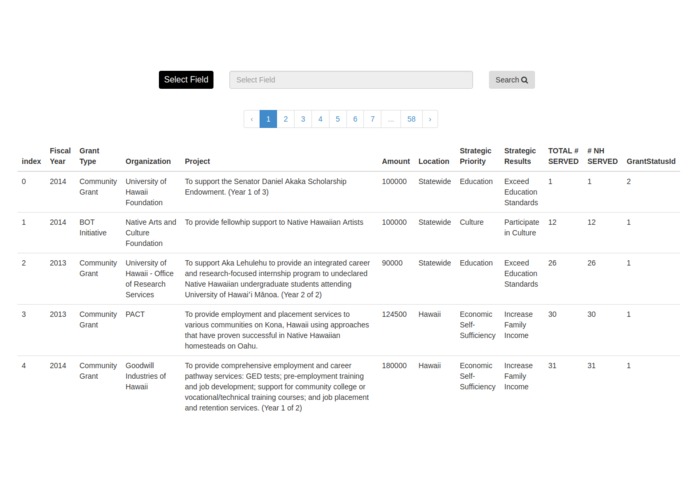Image resolution: width=695 pixels, height=494 pixels.
Task: Click the Fiscal Year column header
Action: pyautogui.click(x=60, y=156)
